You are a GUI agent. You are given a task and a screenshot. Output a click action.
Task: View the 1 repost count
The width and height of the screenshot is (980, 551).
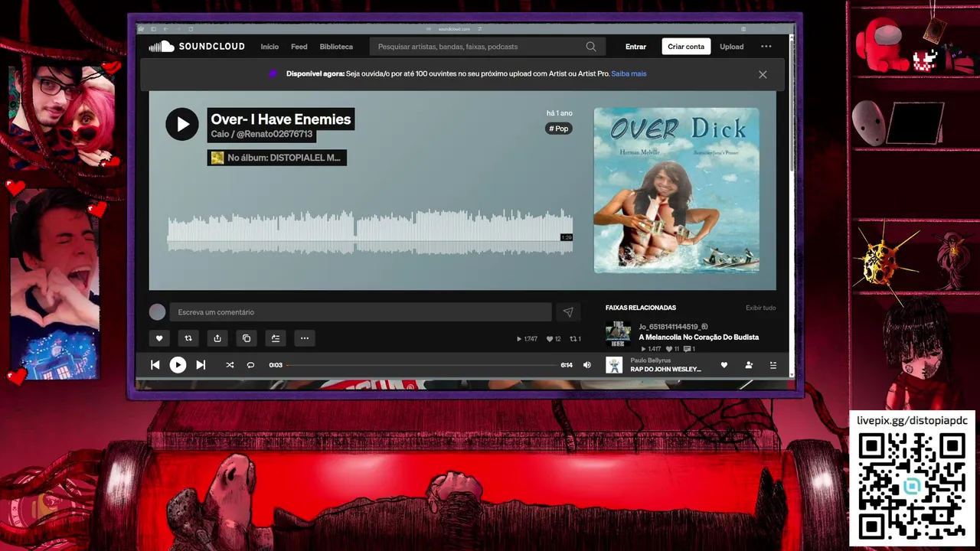pos(576,339)
